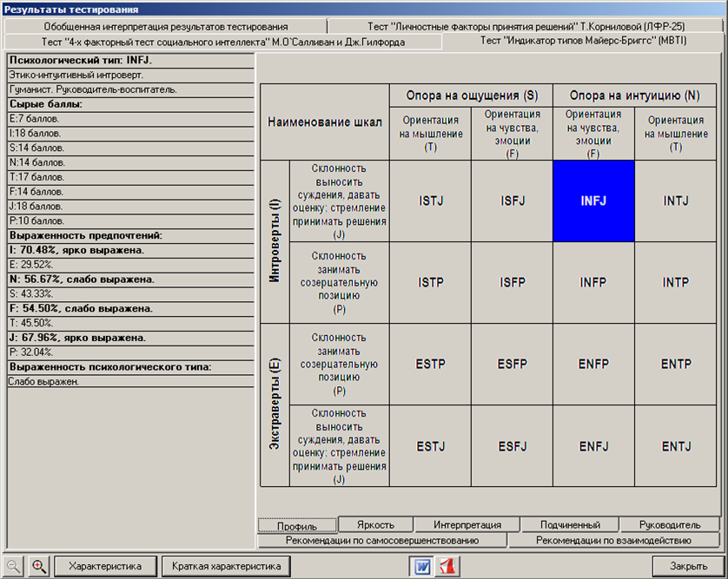Select the 'Сырые баллы:' heading row

pos(131,104)
